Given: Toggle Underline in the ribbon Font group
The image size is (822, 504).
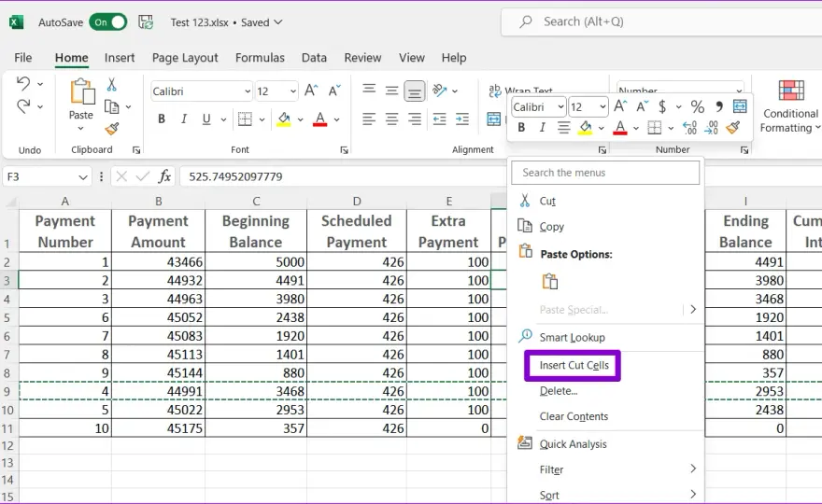Looking at the screenshot, I should coord(206,119).
